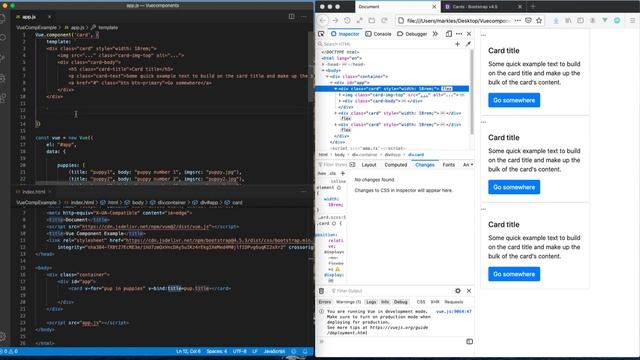This screenshot has width=640, height=360.
Task: Go back in Firefox
Action: (323, 20)
